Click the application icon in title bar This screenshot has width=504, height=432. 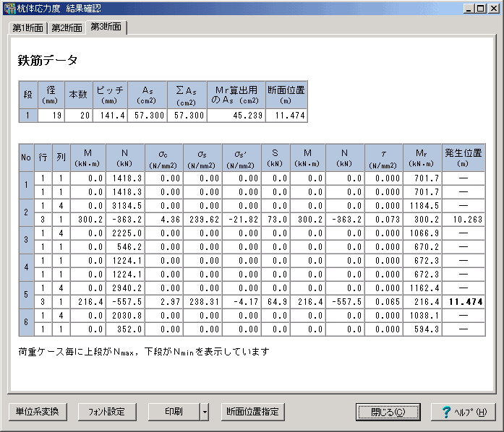coord(9,9)
